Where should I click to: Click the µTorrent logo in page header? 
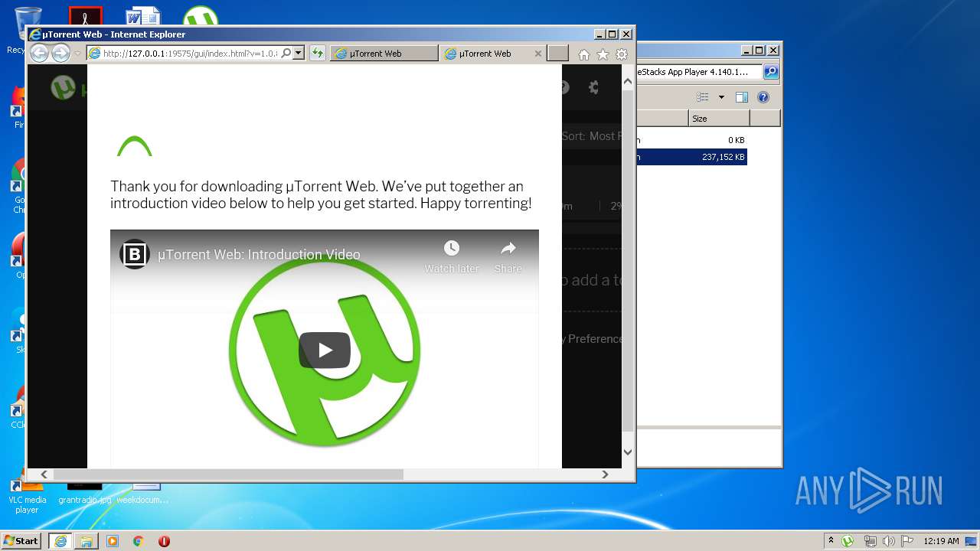tap(63, 87)
